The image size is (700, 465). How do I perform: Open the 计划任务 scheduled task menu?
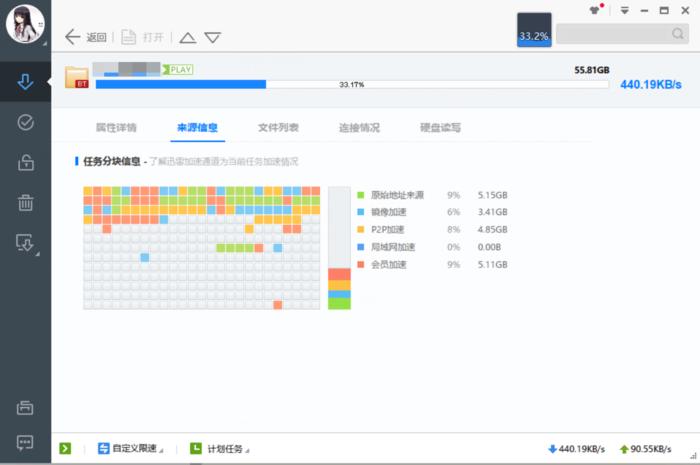219,448
